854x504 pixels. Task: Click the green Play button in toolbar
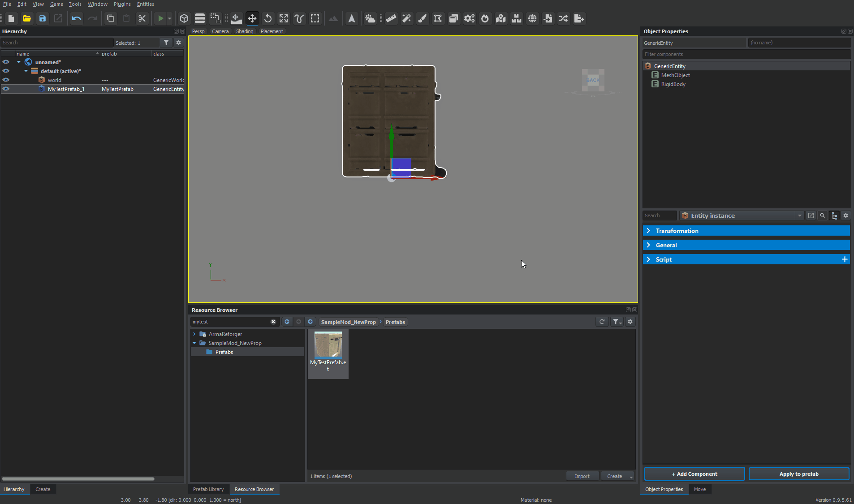(x=160, y=18)
